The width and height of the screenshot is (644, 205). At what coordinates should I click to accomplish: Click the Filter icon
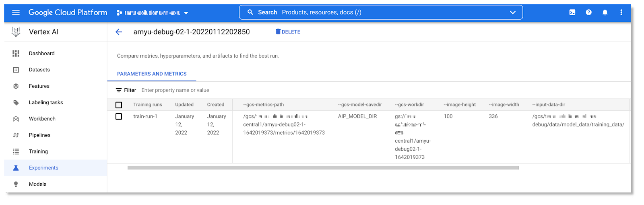pyautogui.click(x=118, y=90)
